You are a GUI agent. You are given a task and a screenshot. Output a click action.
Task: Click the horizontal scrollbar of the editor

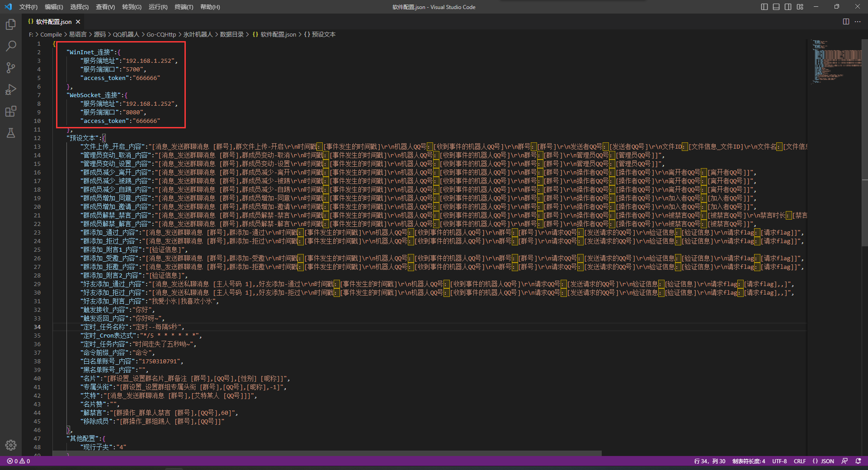click(x=327, y=453)
